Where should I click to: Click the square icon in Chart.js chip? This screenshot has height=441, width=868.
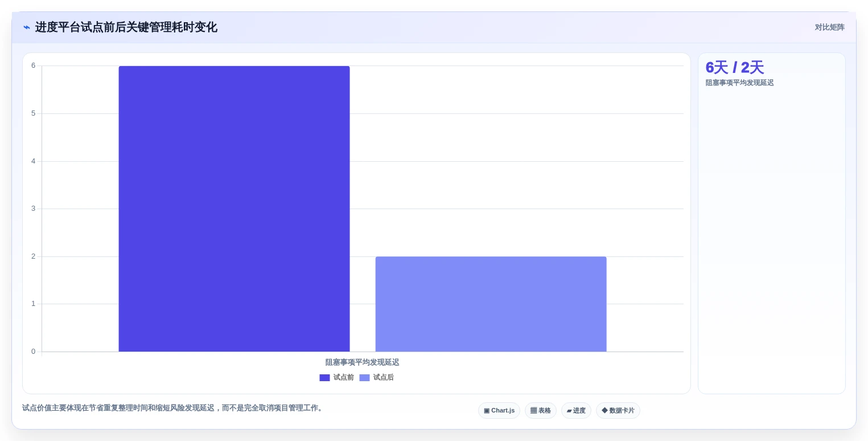(x=487, y=410)
